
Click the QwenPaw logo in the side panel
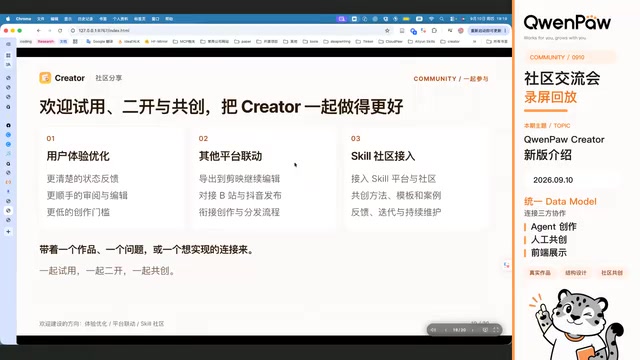567,22
